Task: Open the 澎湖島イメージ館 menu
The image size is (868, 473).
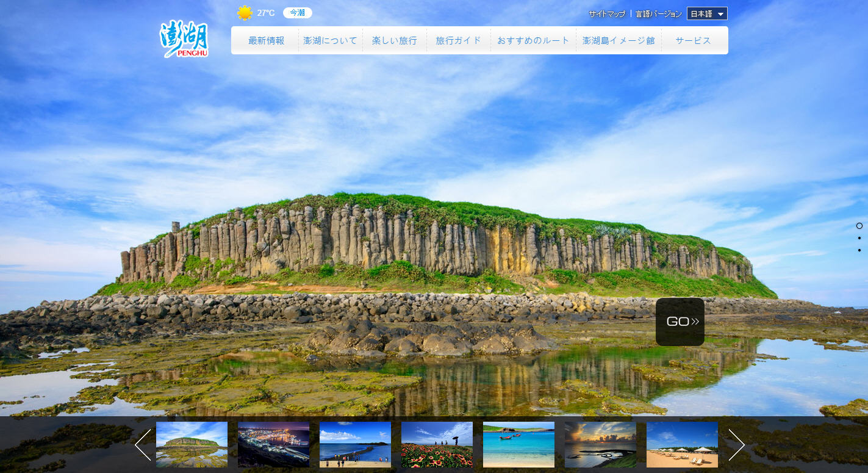Action: pos(618,40)
